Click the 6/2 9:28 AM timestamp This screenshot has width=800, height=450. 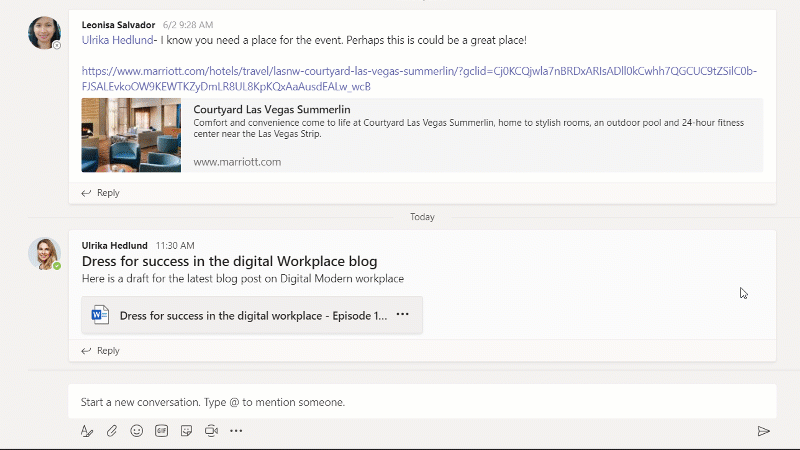pos(188,25)
